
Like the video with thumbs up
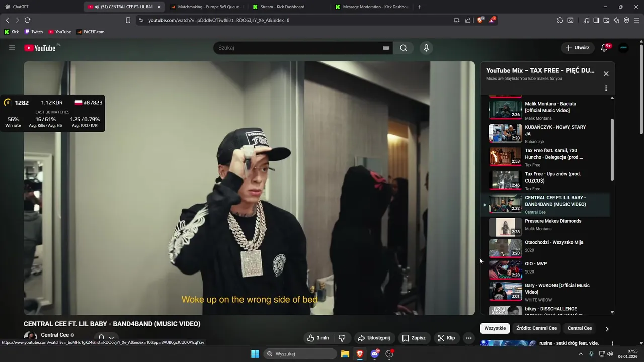pos(318,338)
